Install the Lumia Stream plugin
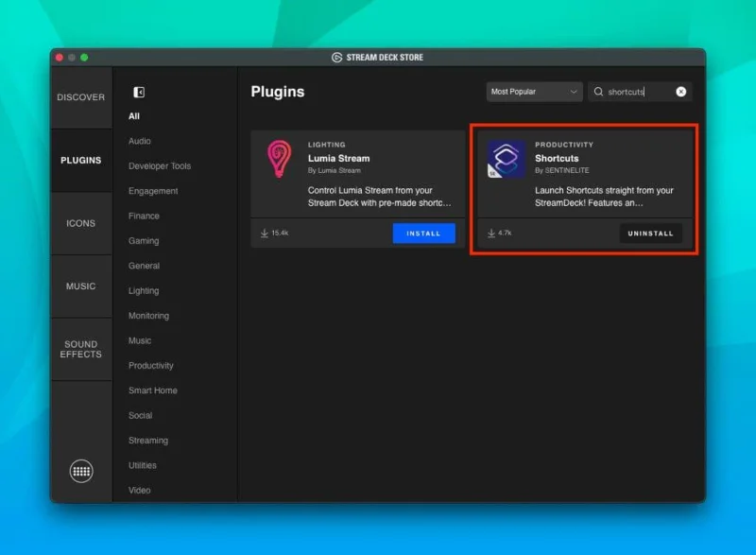Viewport: 756px width, 555px height. click(423, 234)
